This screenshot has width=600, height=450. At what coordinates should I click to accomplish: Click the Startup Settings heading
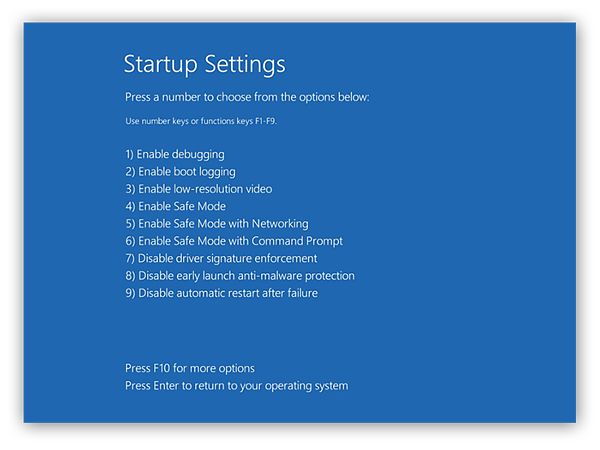click(204, 64)
